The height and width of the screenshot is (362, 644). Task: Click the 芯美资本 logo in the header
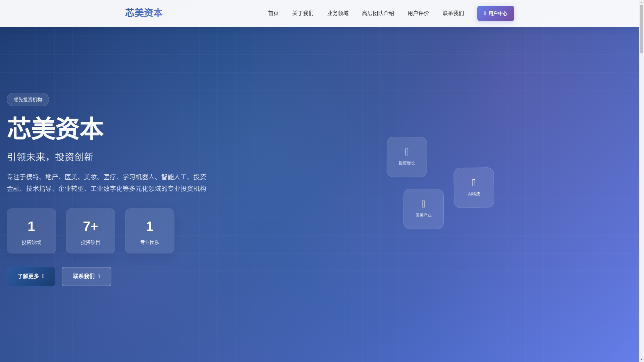(x=144, y=13)
